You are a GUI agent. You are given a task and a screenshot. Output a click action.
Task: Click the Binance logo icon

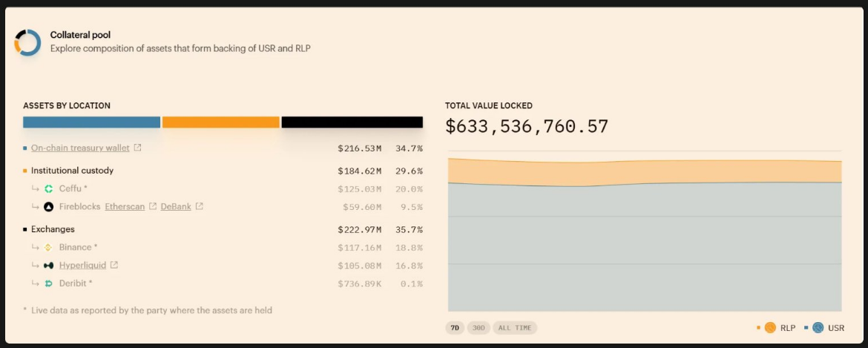point(49,247)
